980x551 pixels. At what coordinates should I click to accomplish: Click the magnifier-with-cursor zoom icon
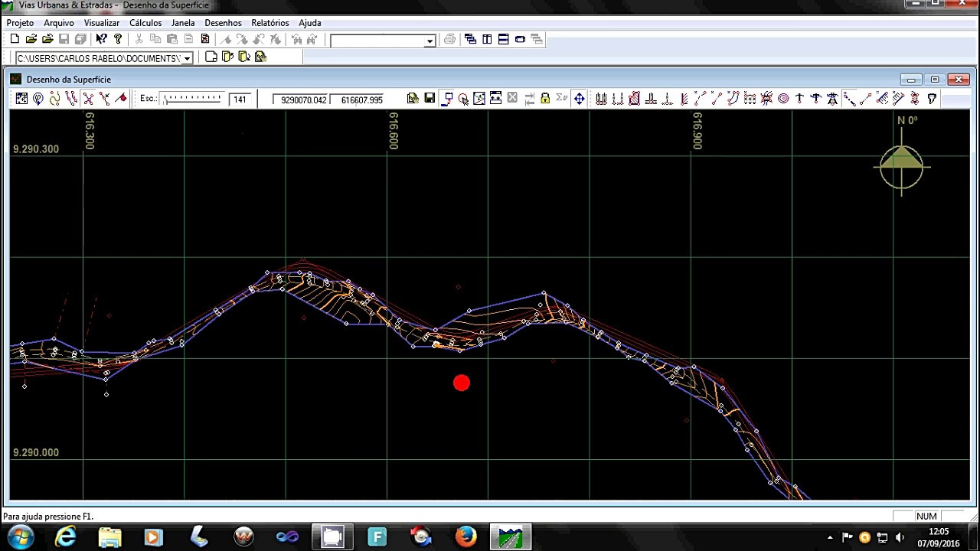(x=463, y=99)
